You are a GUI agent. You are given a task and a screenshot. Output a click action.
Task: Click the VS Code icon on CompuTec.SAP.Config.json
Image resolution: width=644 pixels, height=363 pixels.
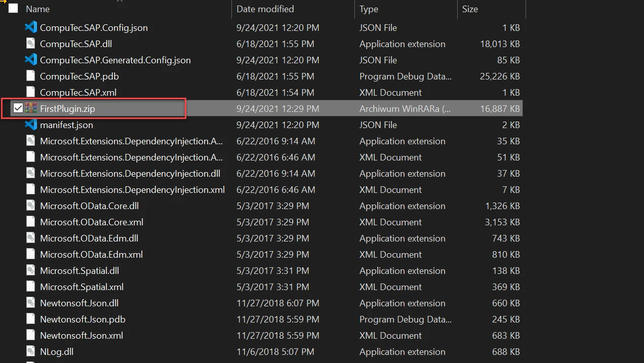point(30,27)
